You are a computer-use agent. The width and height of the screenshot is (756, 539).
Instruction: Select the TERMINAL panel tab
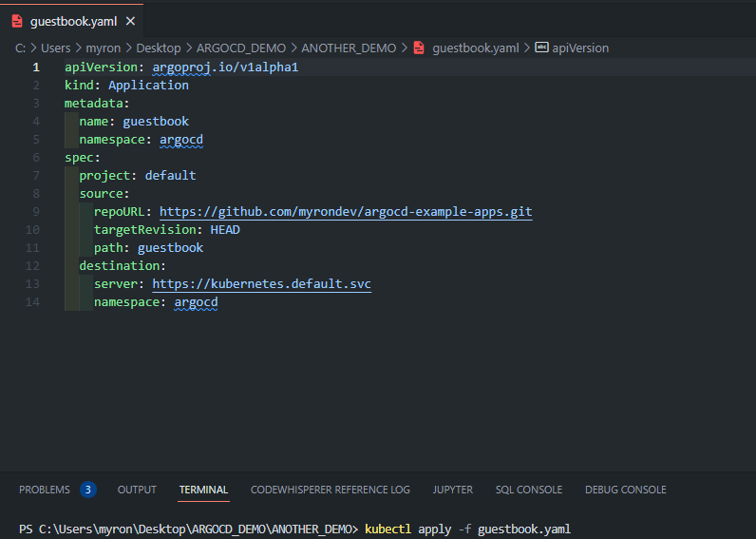[203, 490]
